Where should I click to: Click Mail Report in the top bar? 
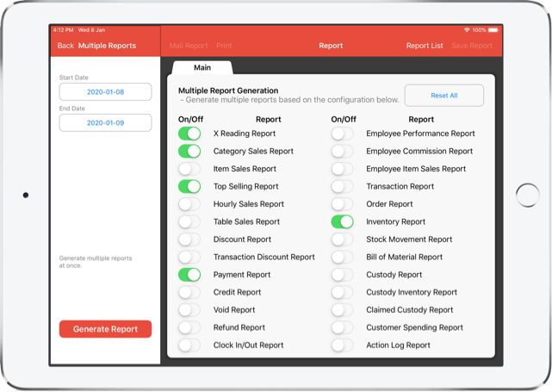click(189, 46)
